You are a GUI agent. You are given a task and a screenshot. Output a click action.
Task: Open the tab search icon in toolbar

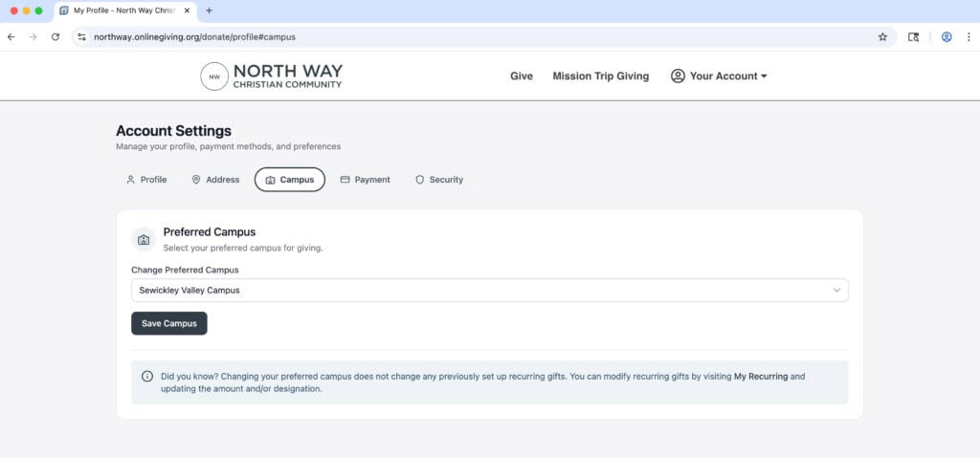914,36
